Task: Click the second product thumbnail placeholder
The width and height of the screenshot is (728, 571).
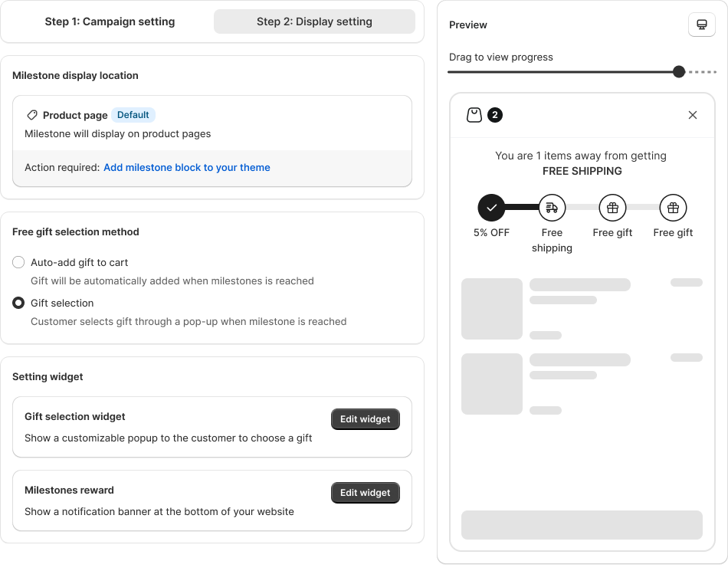Action: [x=492, y=384]
